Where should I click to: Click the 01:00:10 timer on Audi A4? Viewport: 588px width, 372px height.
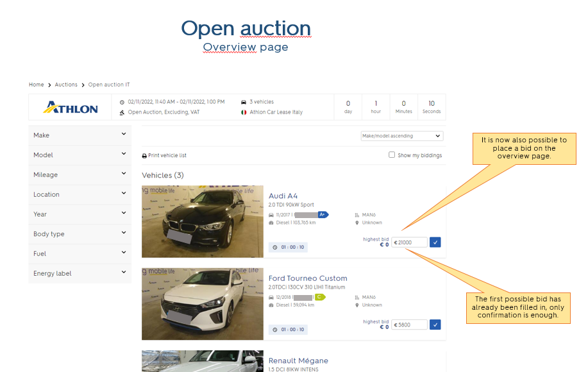(288, 248)
